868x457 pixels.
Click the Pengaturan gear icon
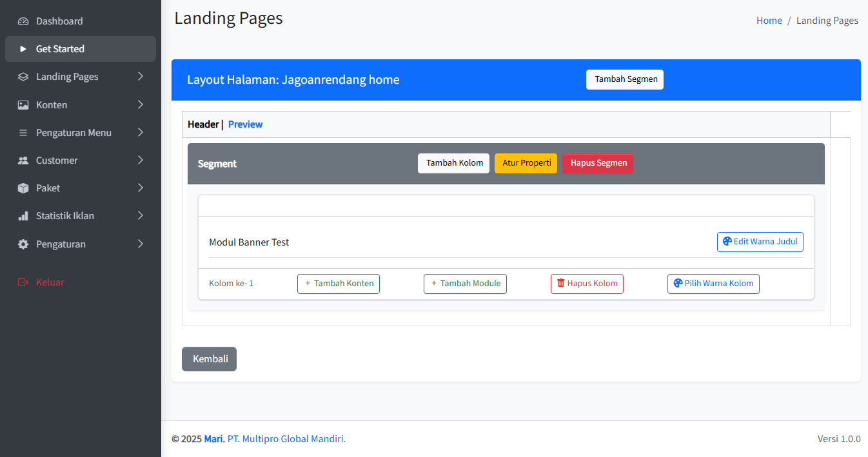[x=23, y=244]
